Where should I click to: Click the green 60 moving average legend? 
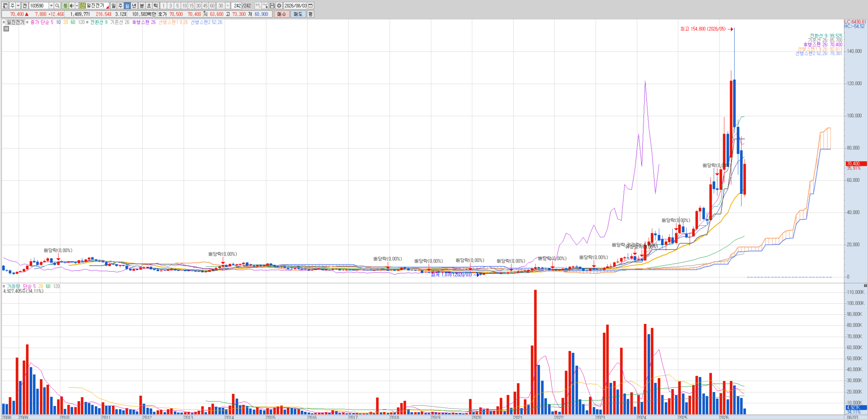pyautogui.click(x=73, y=22)
